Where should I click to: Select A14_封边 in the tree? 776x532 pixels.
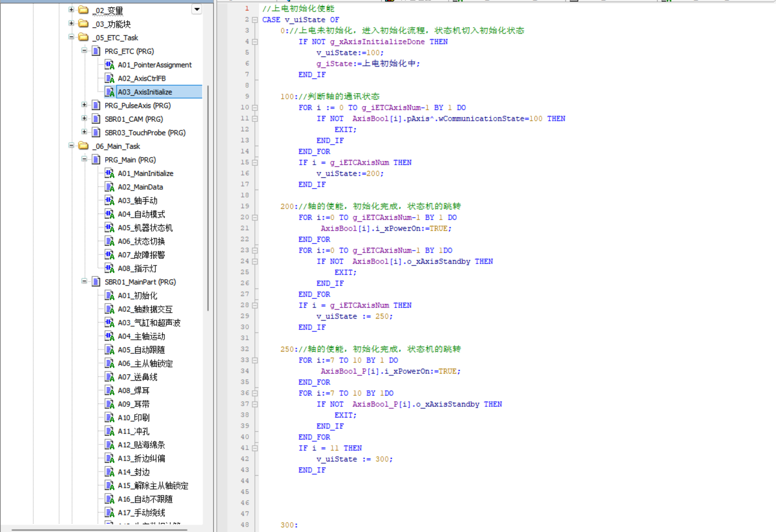pyautogui.click(x=133, y=472)
